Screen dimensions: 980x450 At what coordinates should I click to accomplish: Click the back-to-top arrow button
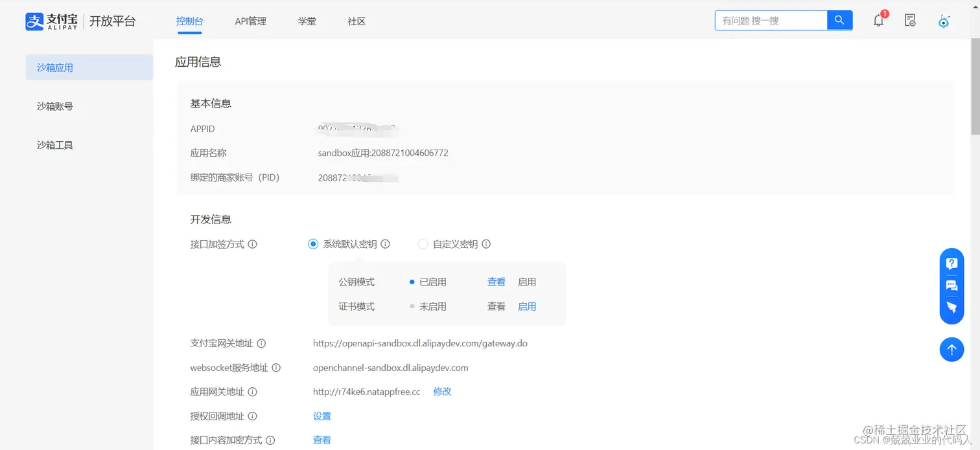951,350
